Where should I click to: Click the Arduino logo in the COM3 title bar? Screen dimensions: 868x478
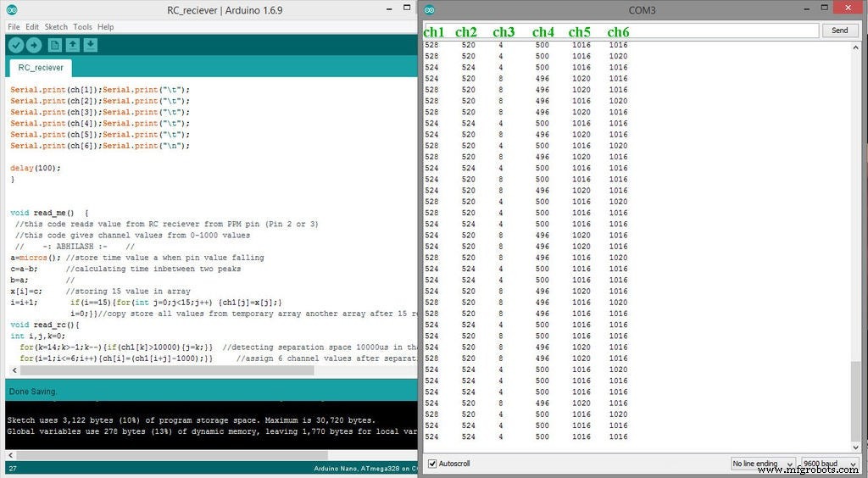coord(429,10)
